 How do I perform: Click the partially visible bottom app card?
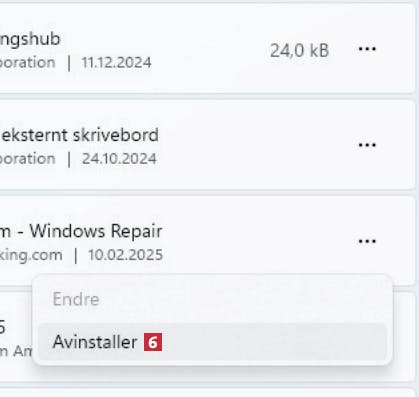coord(207,393)
